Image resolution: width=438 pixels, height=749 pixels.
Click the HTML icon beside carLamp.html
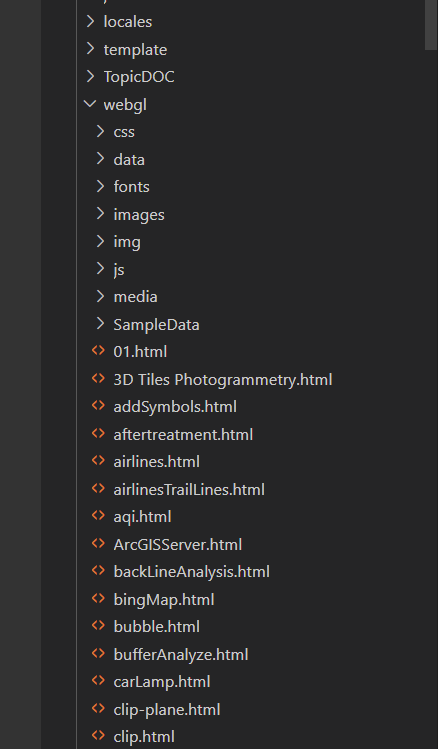98,681
